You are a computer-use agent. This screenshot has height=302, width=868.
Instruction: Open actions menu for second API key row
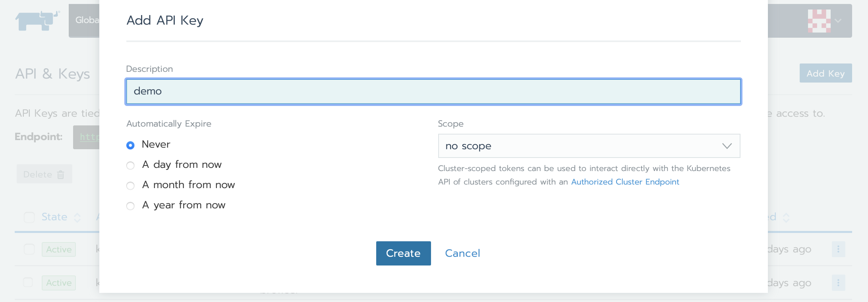pos(838,283)
